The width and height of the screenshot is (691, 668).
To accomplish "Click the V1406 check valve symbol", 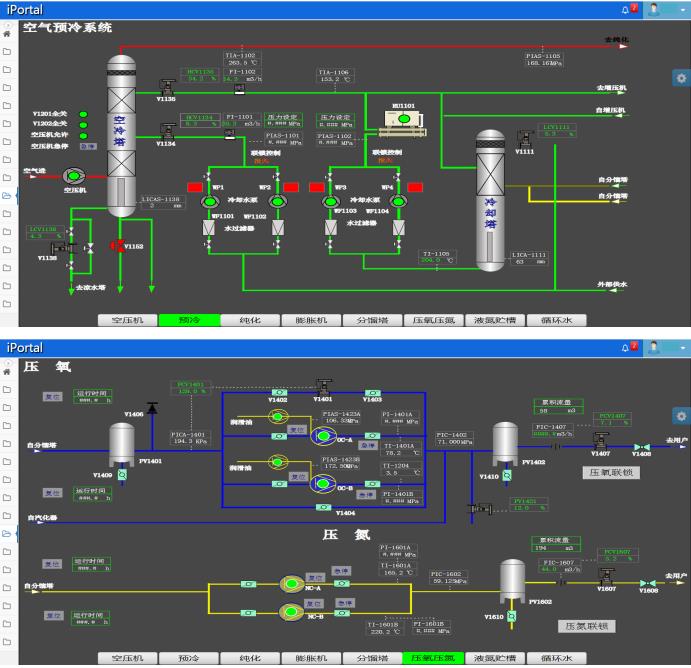I will [151, 406].
